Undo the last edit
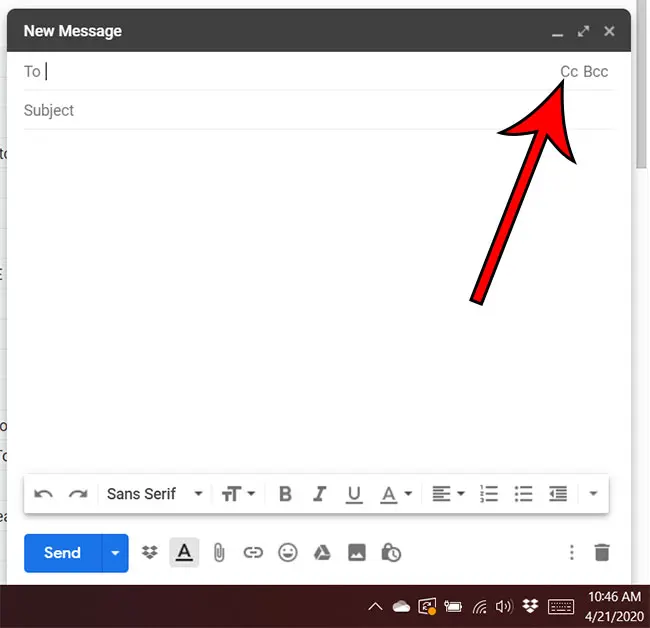This screenshot has width=650, height=628. click(x=43, y=494)
